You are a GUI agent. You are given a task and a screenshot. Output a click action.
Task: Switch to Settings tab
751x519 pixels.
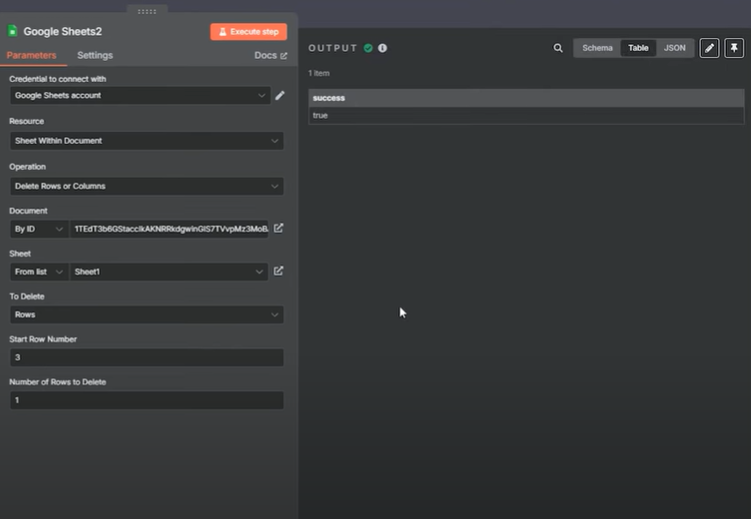coord(95,56)
